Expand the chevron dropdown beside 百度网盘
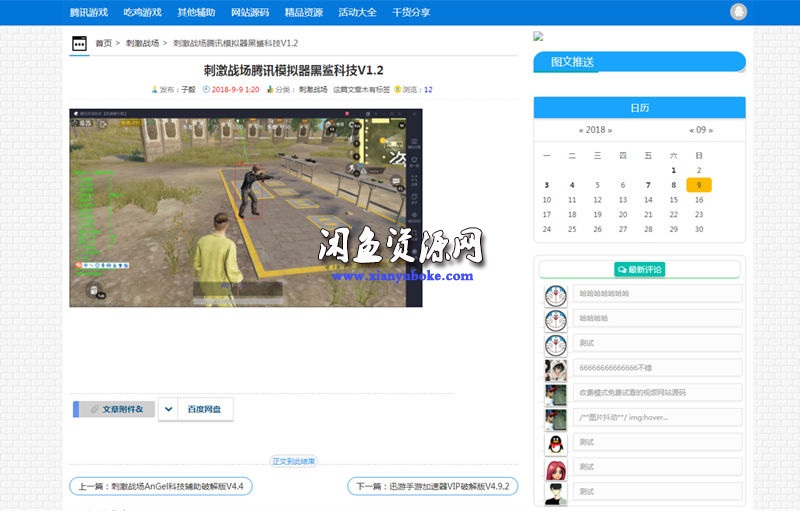This screenshot has height=511, width=800. pos(168,409)
